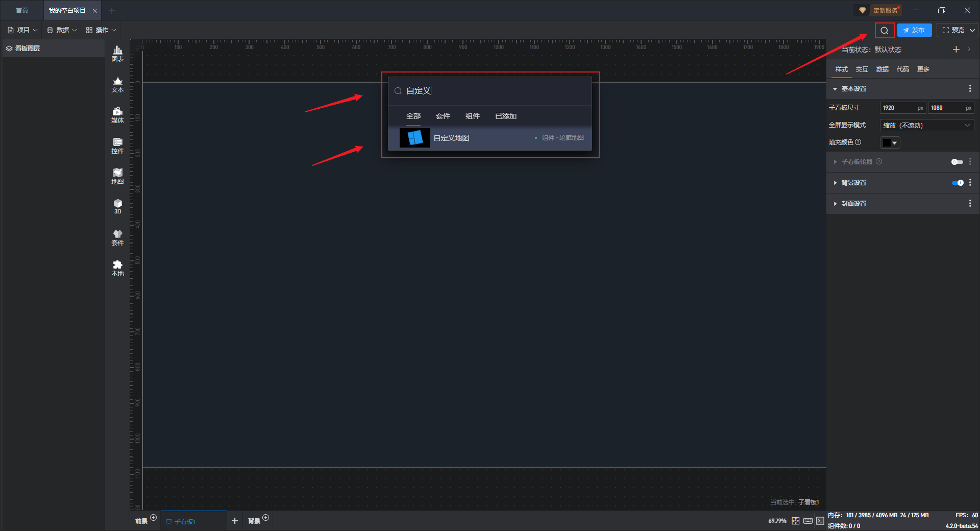Expand the 封面设置 section

pyautogui.click(x=835, y=204)
